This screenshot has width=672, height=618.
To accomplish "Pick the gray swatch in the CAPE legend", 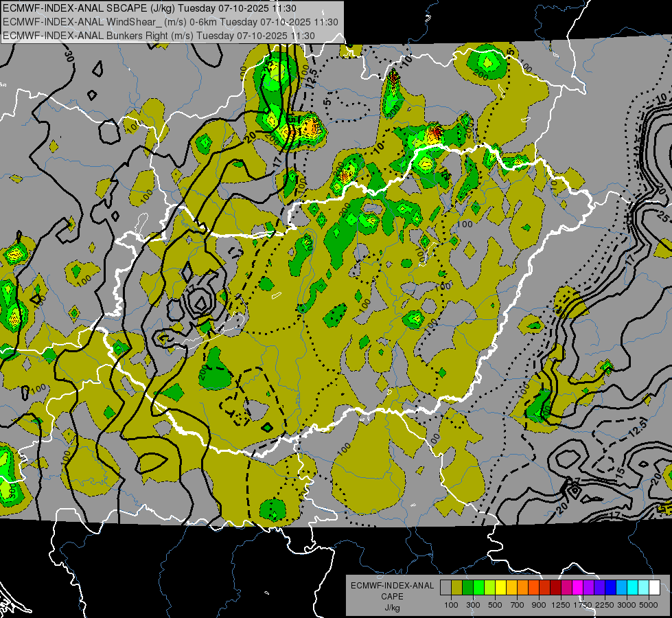I will click(445, 588).
